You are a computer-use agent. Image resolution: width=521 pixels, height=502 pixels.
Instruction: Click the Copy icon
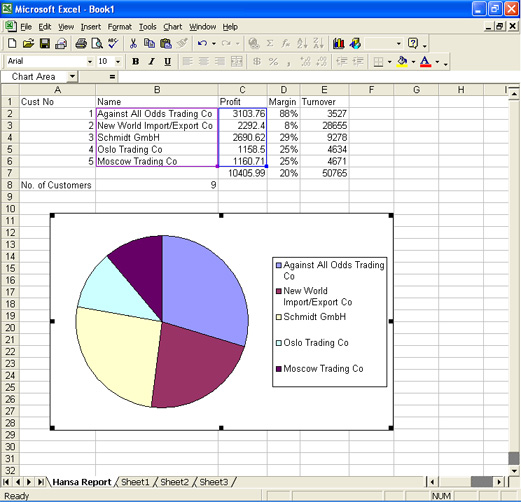(149, 43)
